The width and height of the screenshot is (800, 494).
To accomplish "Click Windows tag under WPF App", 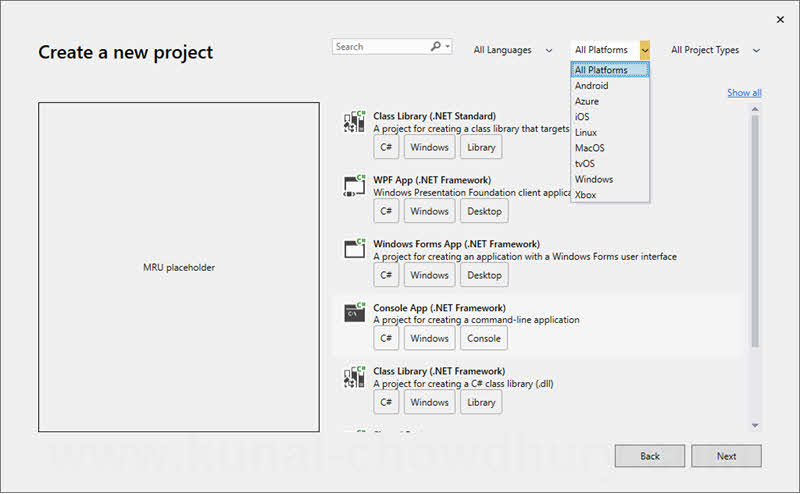I will tap(429, 211).
